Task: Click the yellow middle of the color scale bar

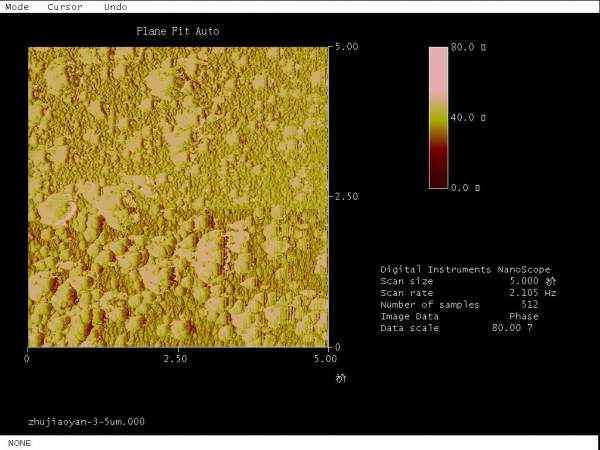Action: (438, 118)
